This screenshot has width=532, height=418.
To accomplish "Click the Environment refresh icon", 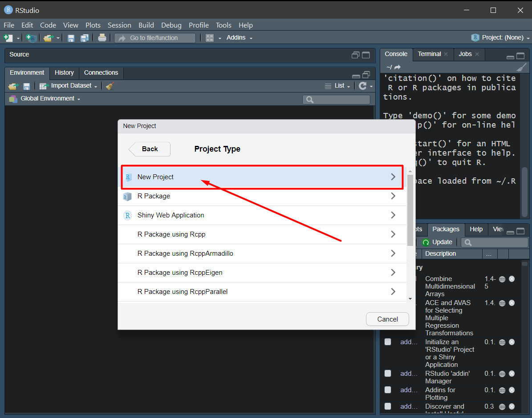I will coord(362,86).
